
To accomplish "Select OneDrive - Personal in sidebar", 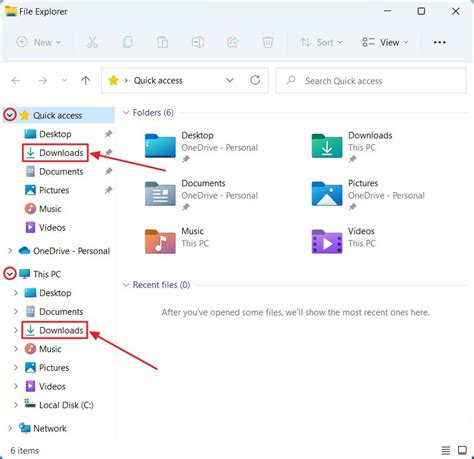I will 64,251.
